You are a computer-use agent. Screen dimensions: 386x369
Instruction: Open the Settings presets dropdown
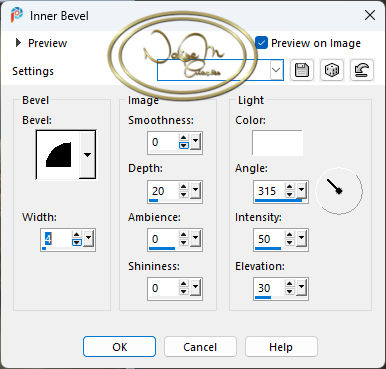[x=276, y=70]
